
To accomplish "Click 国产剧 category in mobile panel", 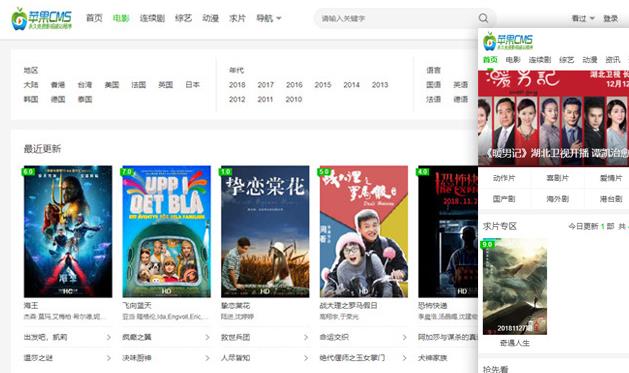I will coord(504,199).
